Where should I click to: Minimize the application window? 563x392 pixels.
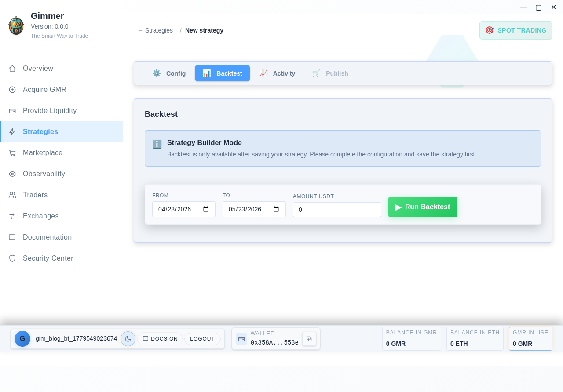[x=523, y=7]
